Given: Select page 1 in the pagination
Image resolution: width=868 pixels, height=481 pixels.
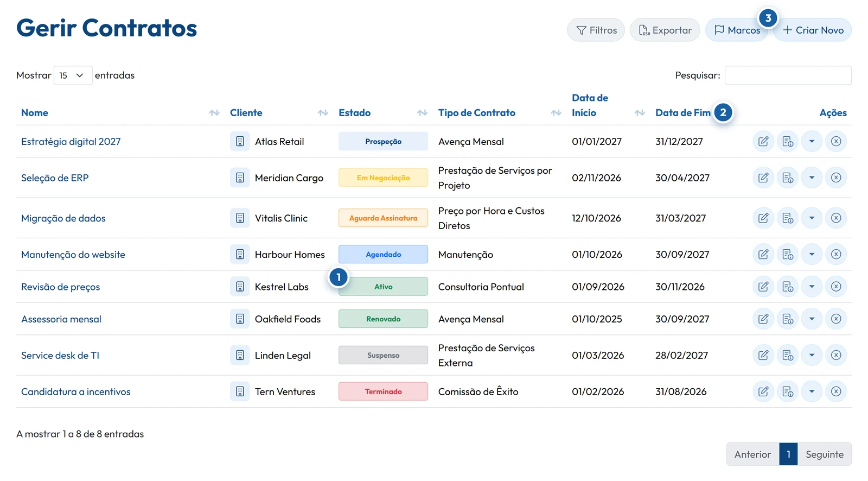Looking at the screenshot, I should tap(788, 454).
